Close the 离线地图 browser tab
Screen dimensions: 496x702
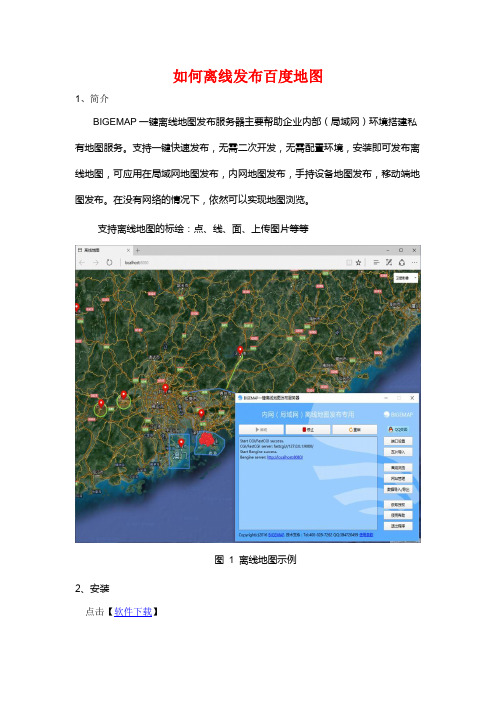[128, 250]
